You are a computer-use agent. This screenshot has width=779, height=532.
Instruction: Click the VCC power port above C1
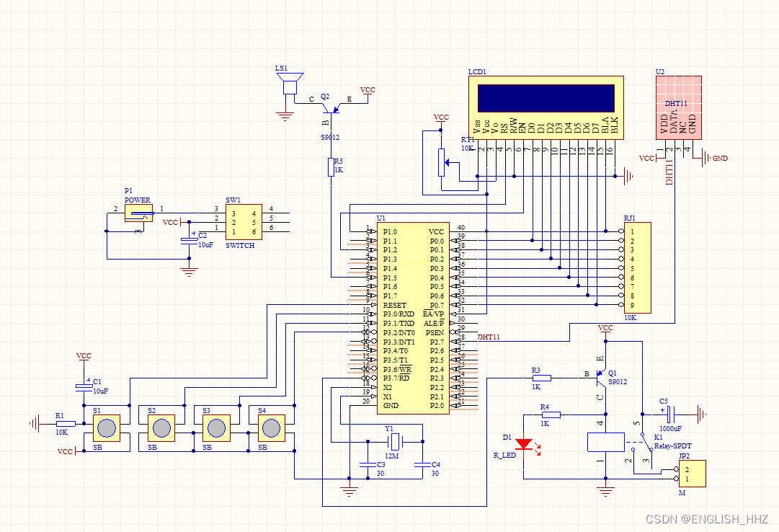(84, 358)
